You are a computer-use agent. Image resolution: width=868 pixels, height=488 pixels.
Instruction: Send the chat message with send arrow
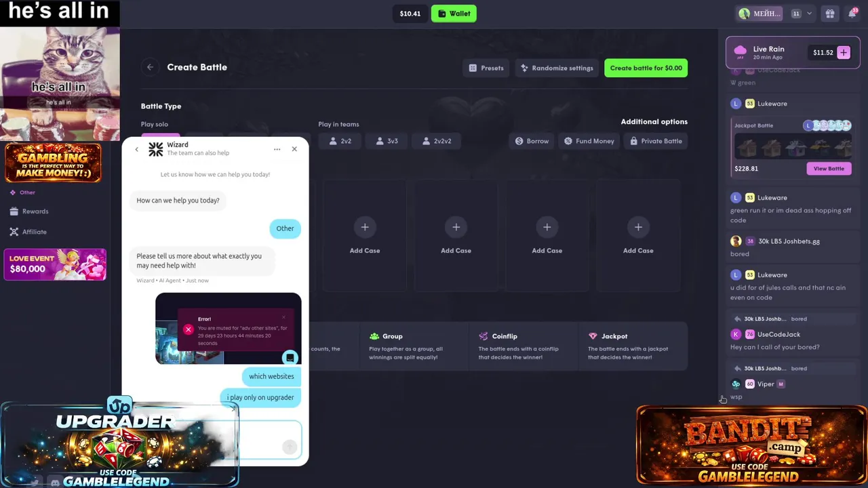pyautogui.click(x=290, y=446)
